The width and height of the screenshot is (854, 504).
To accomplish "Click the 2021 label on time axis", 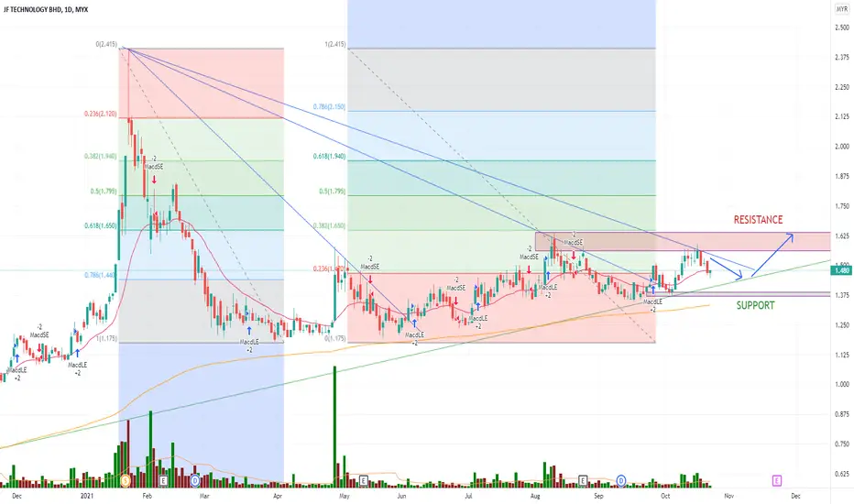I will point(87,496).
